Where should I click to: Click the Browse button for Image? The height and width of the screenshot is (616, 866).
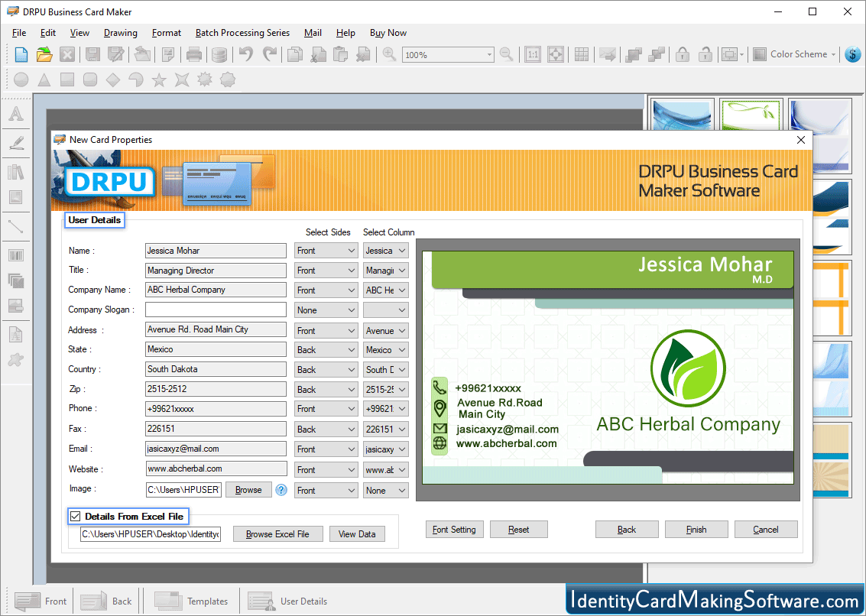point(248,490)
